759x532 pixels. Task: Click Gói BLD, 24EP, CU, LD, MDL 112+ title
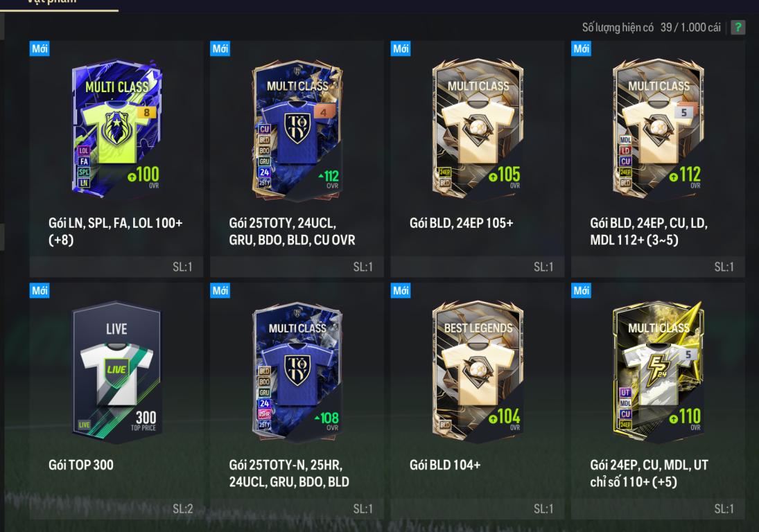tap(649, 231)
